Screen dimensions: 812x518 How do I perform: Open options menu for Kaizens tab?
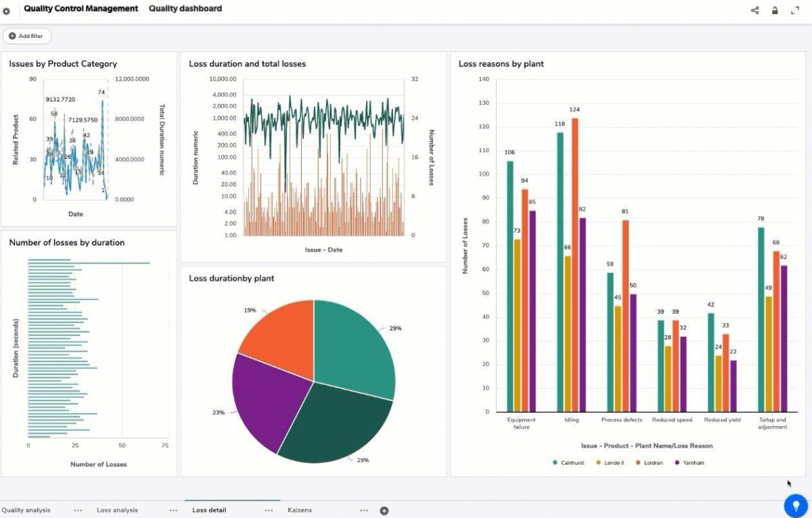pyautogui.click(x=364, y=511)
